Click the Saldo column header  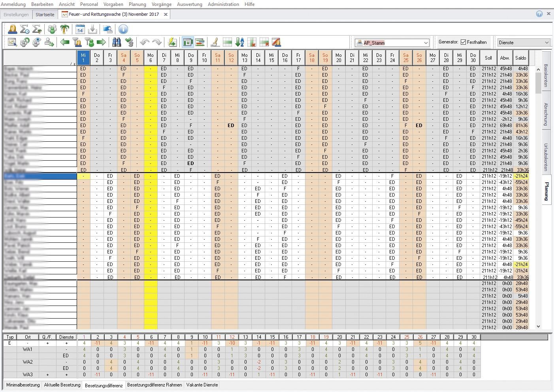tap(520, 58)
